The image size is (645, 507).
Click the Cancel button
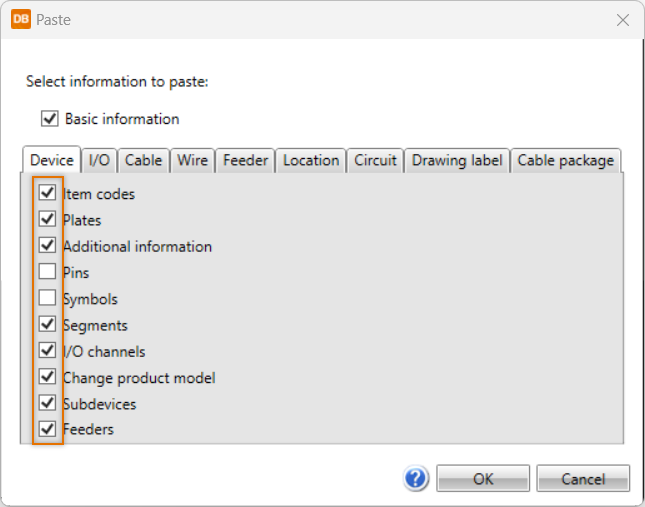point(583,479)
